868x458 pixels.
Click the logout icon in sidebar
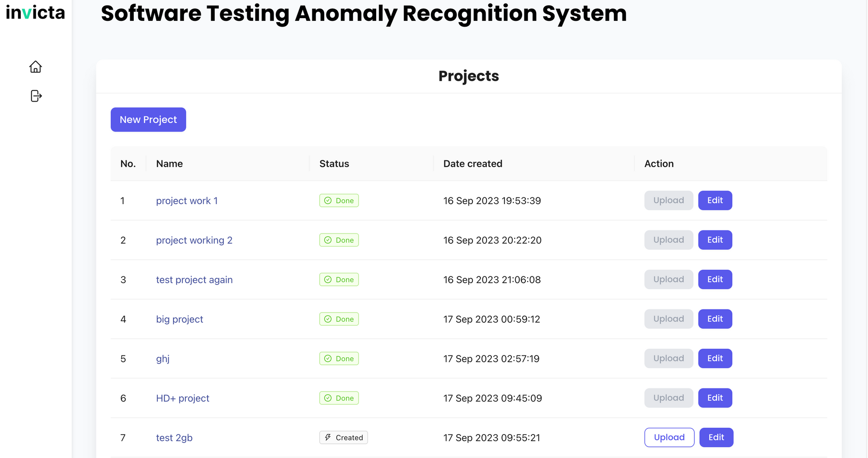tap(36, 96)
